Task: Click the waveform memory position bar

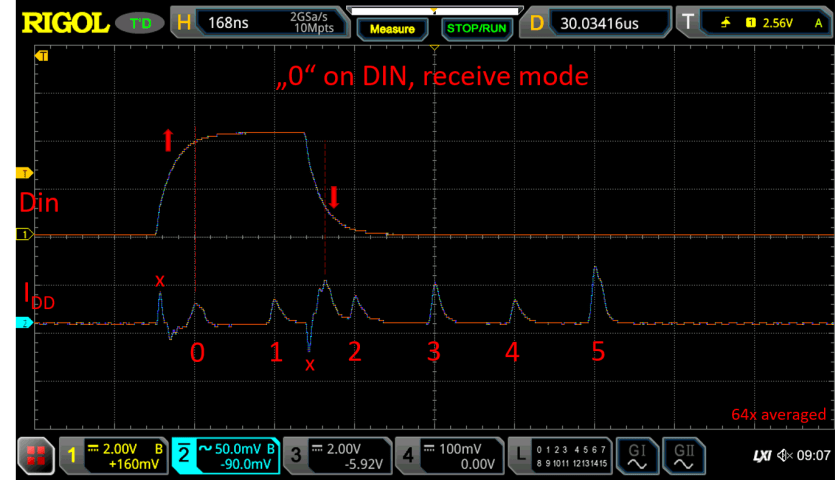Action: pos(434,8)
